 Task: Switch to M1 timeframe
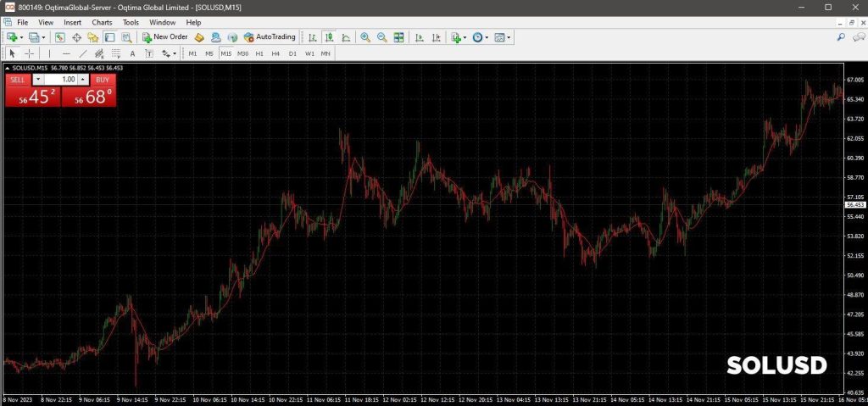tap(192, 53)
